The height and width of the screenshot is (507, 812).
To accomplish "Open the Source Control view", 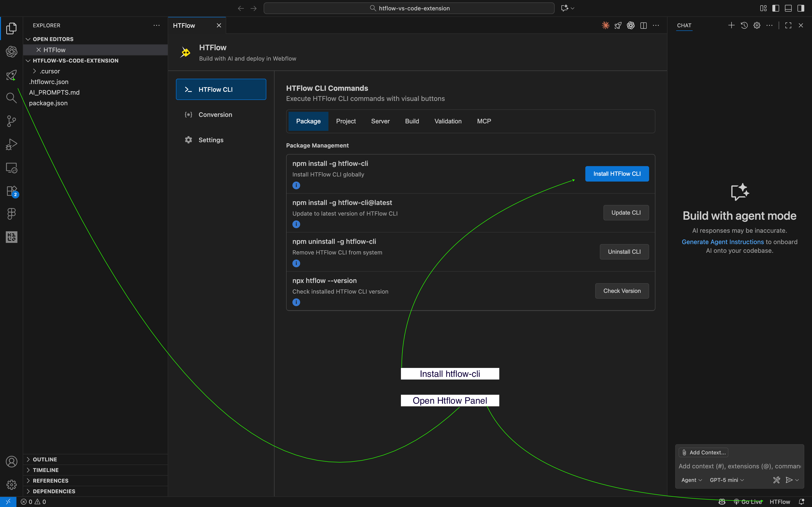I will (11, 121).
